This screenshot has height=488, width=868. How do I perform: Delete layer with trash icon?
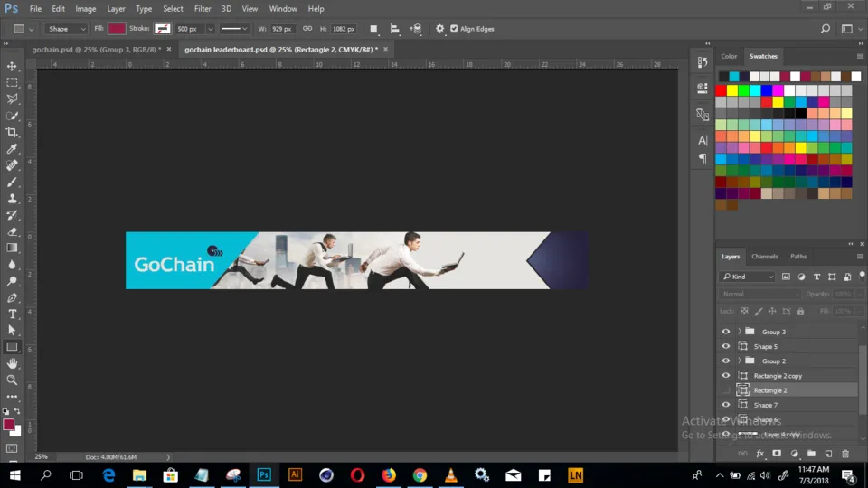(x=845, y=454)
